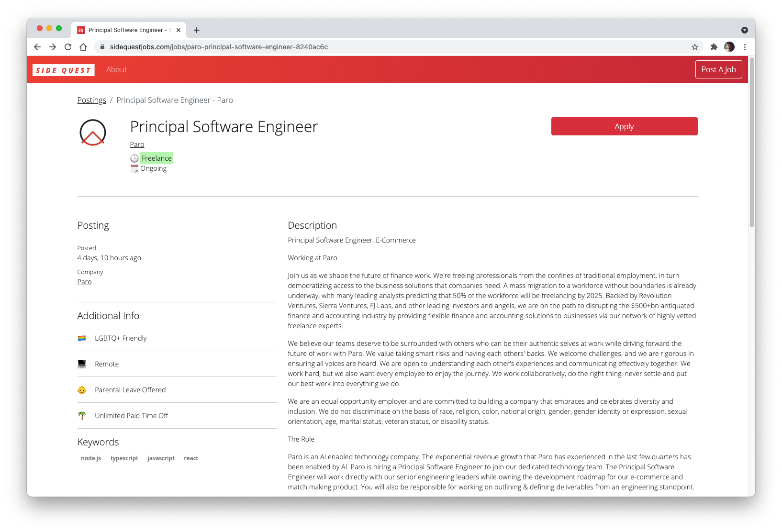Viewport: 782px width, 532px height.
Task: Click the site security lock icon
Action: [x=102, y=47]
